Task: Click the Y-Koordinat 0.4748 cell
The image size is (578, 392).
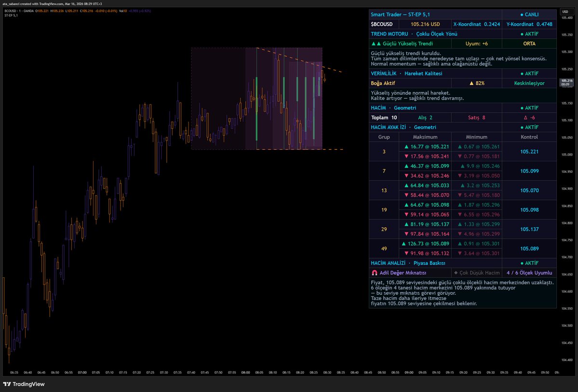Action: pos(529,24)
